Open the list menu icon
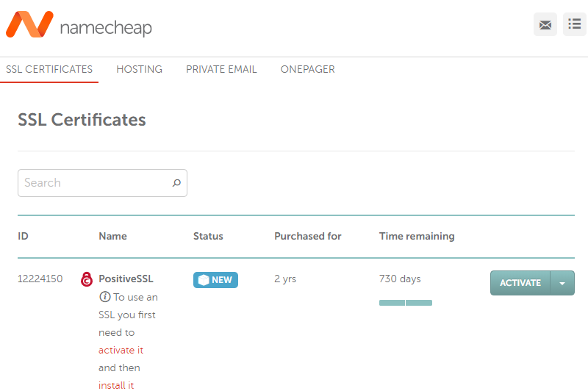 [574, 24]
